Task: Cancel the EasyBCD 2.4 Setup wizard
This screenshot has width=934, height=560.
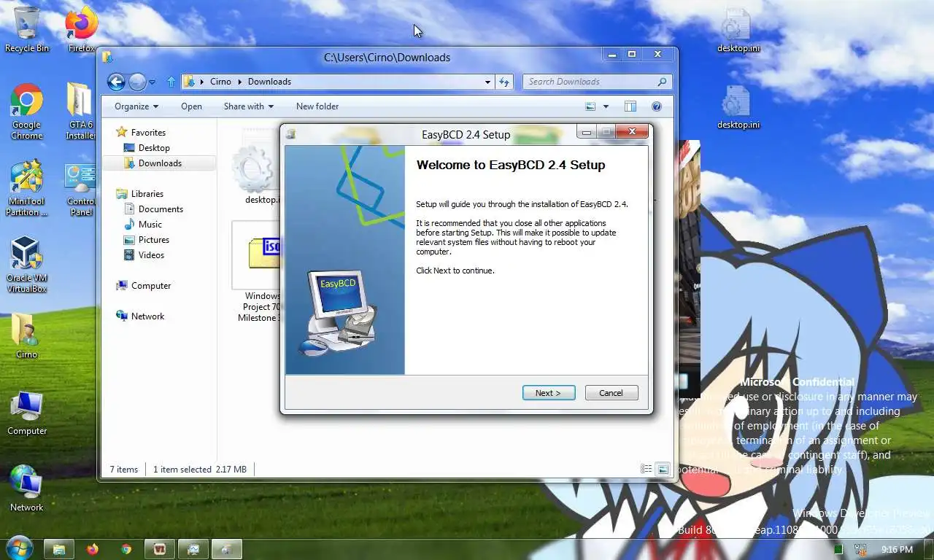Action: pyautogui.click(x=611, y=393)
